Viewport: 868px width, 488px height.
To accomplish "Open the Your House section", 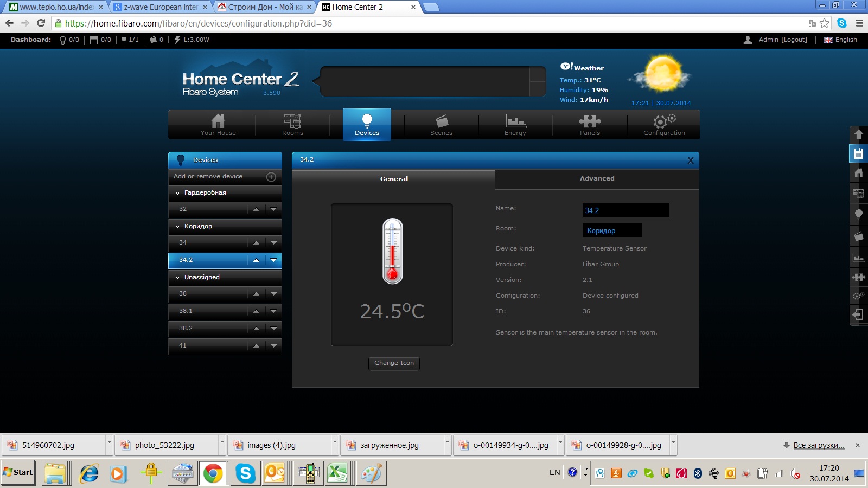I will click(x=218, y=125).
